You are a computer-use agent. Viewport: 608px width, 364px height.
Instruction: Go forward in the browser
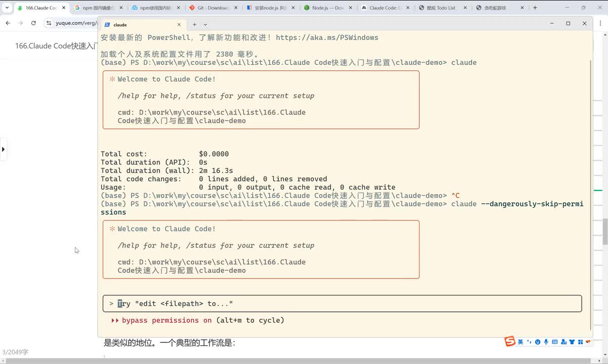click(x=20, y=23)
